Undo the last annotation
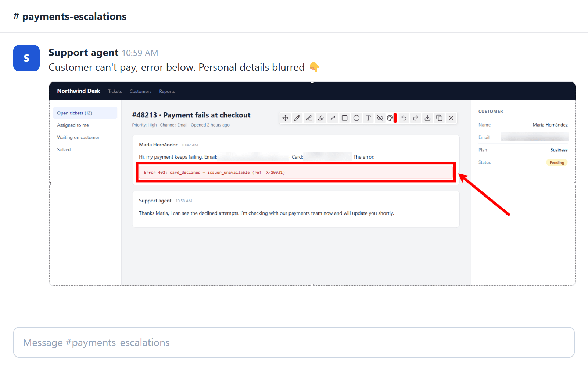 pos(404,118)
